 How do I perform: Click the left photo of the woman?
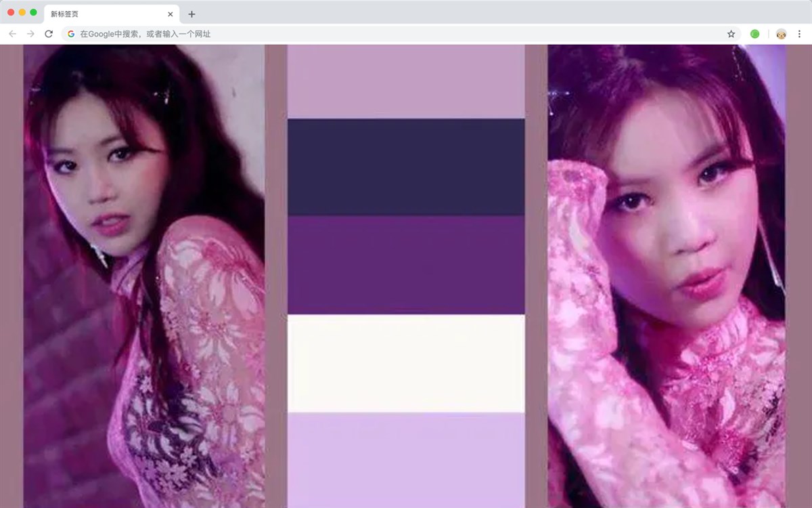click(x=144, y=276)
